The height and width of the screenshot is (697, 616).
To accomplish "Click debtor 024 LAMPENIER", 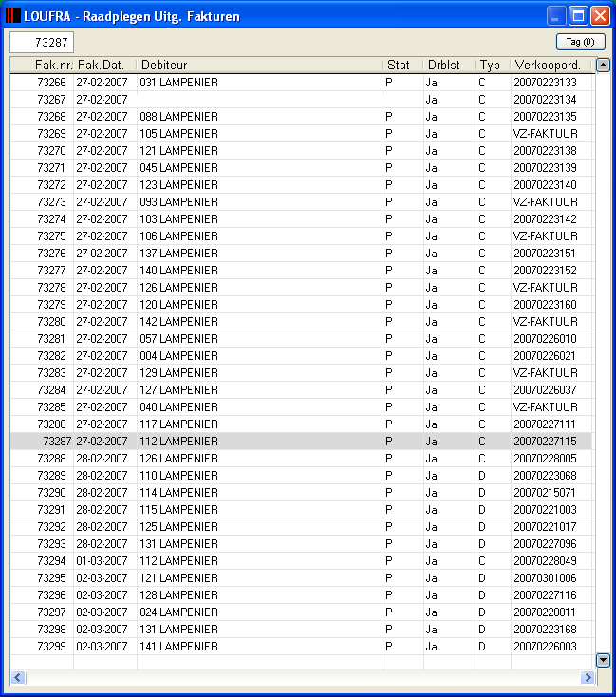I will [178, 612].
